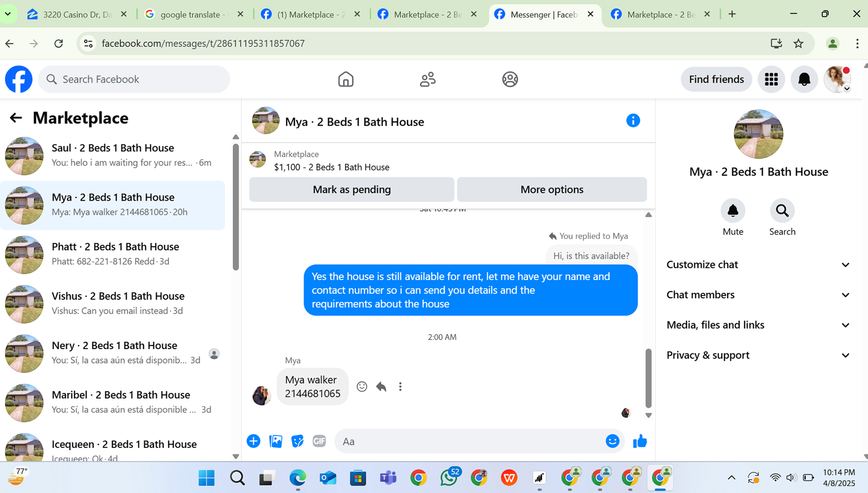Viewport: 868px width, 493px height.
Task: Click the Search Facebook field
Action: coord(134,79)
